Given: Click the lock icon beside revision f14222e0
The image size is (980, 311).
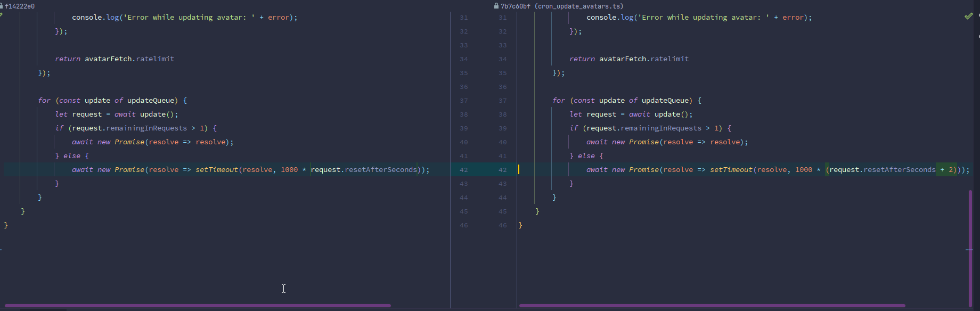Looking at the screenshot, I should [x=2, y=6].
